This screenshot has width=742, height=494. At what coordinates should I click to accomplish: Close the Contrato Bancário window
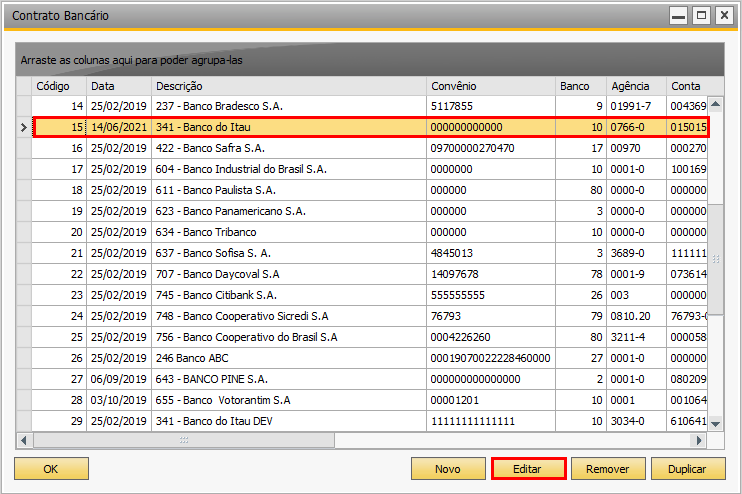724,16
